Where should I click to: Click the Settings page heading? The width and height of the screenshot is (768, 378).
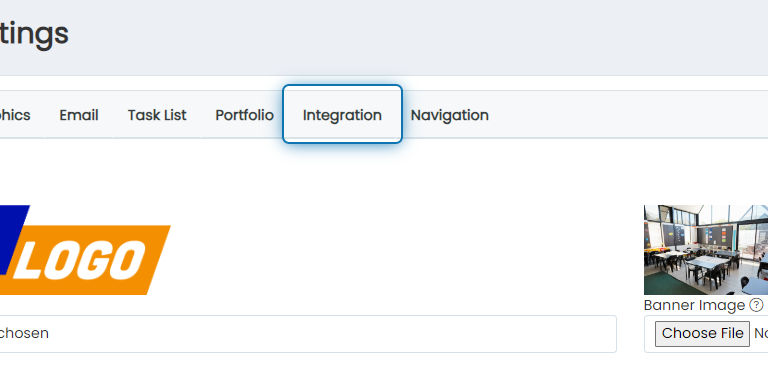[34, 34]
